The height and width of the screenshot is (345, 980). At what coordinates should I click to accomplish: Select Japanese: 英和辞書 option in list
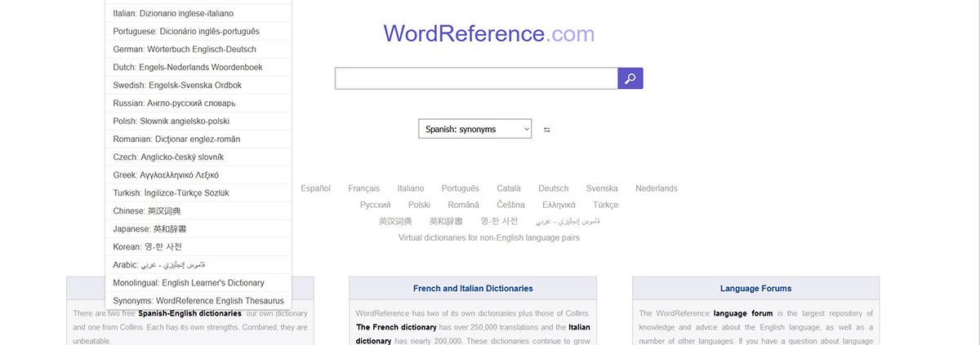click(198, 228)
